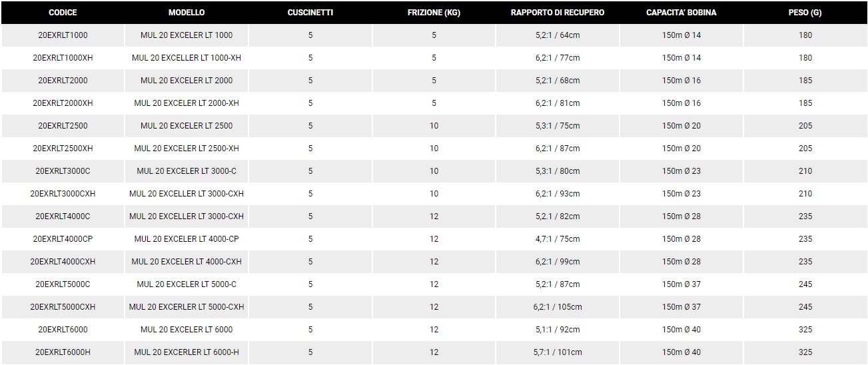Image resolution: width=868 pixels, height=365 pixels.
Task: Select code cell 20EXRLT4000CXH
Action: (x=63, y=262)
